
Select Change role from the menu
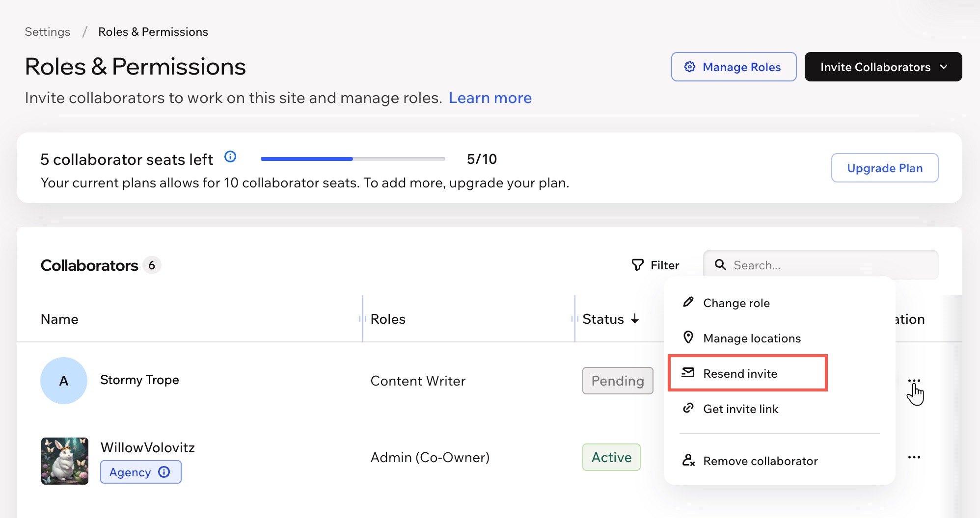point(779,303)
